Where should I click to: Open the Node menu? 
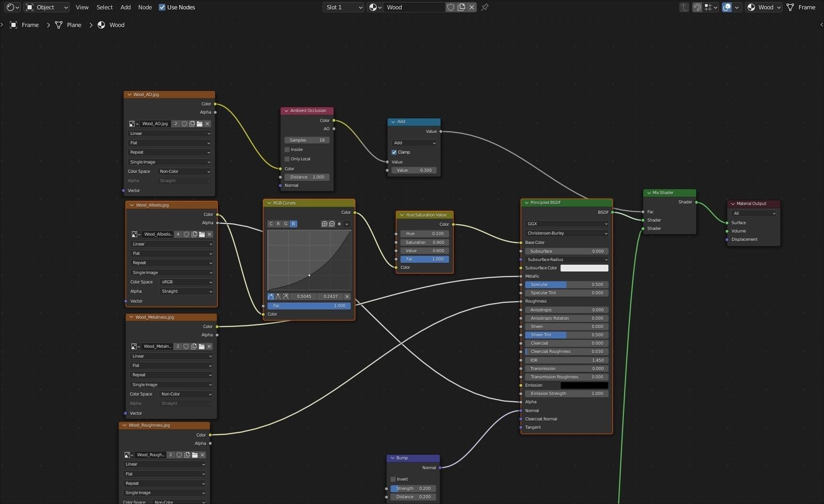coord(145,7)
